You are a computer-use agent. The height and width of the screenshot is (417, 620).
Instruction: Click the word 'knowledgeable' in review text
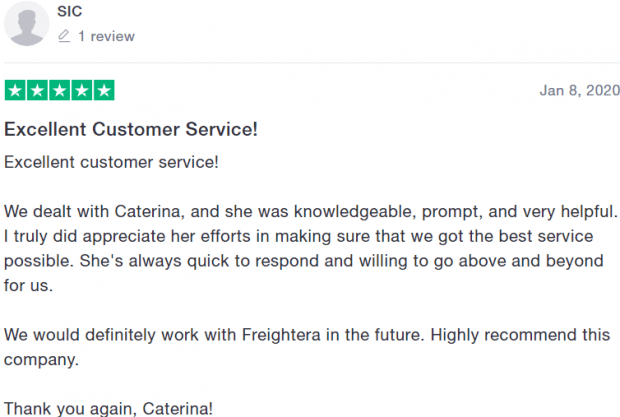point(355,212)
